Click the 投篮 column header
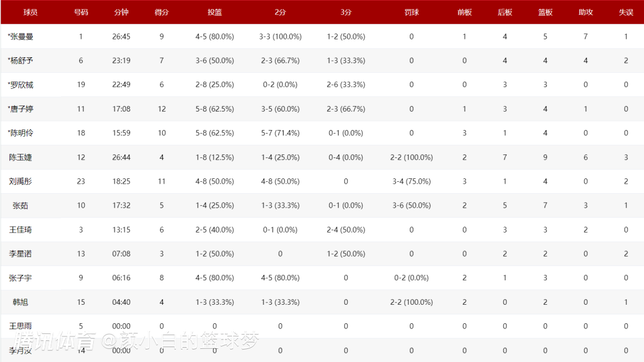The height and width of the screenshot is (362, 644). pyautogui.click(x=215, y=12)
